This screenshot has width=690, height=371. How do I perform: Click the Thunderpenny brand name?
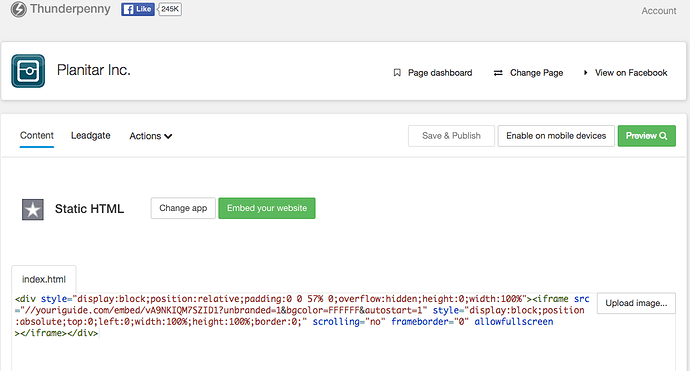coord(70,9)
